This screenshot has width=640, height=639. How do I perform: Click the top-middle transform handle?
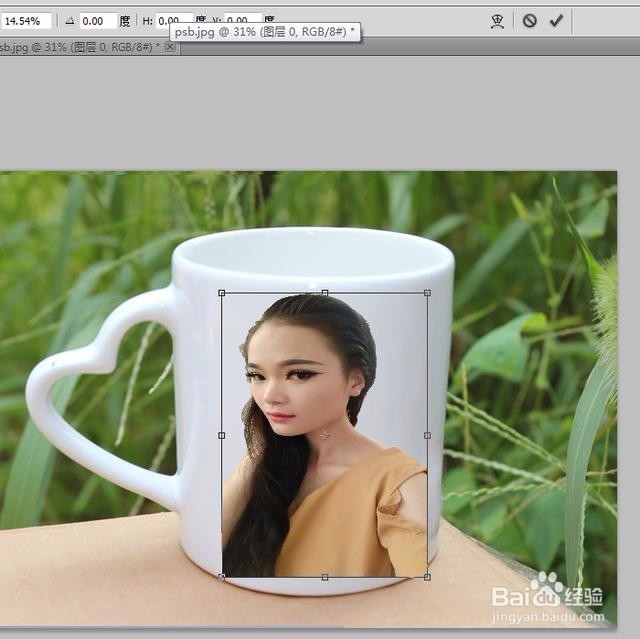[x=325, y=293]
